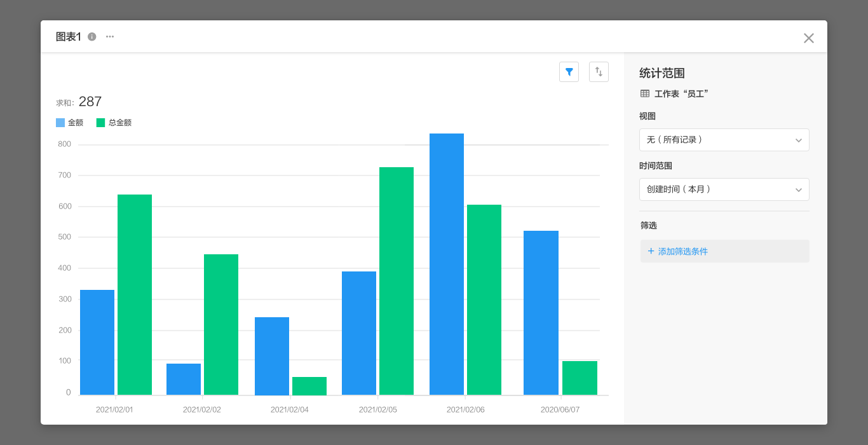Viewport: 868px width, 445px height.
Task: Click the 图表1 title text
Action: pyautogui.click(x=69, y=37)
